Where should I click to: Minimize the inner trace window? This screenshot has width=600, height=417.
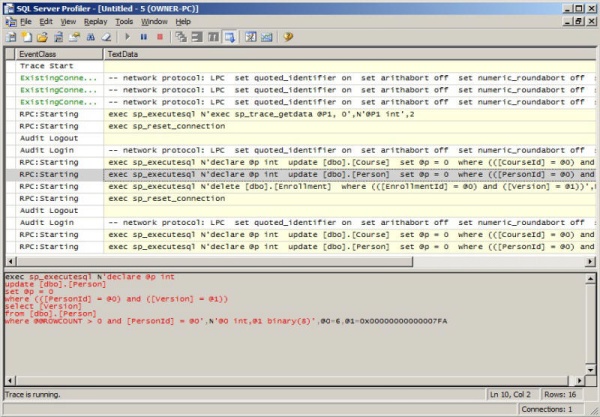[568, 22]
